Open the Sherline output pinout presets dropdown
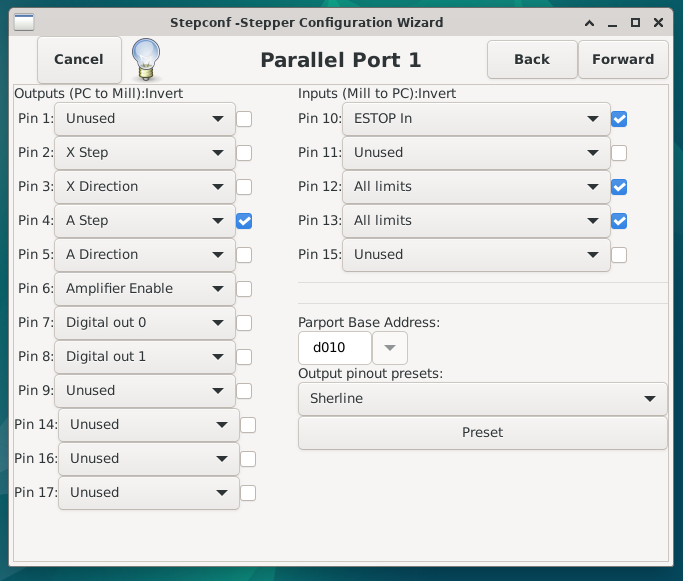This screenshot has height=581, width=683. [x=483, y=399]
